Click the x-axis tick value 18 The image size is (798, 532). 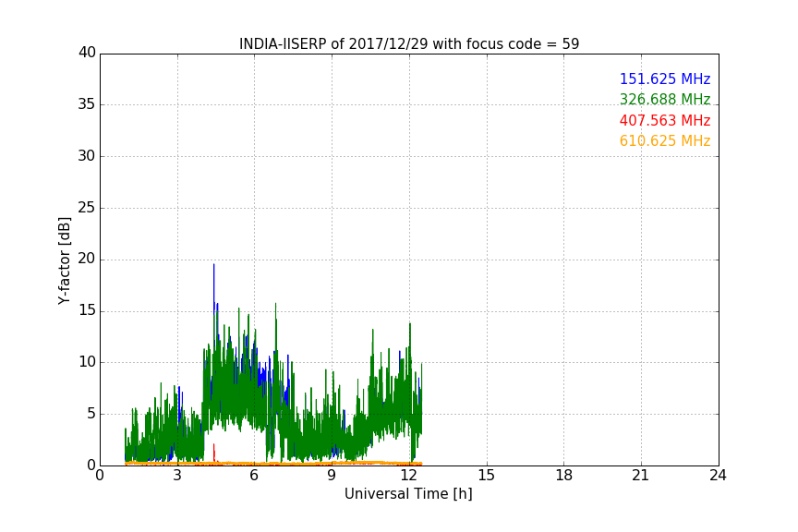click(564, 476)
